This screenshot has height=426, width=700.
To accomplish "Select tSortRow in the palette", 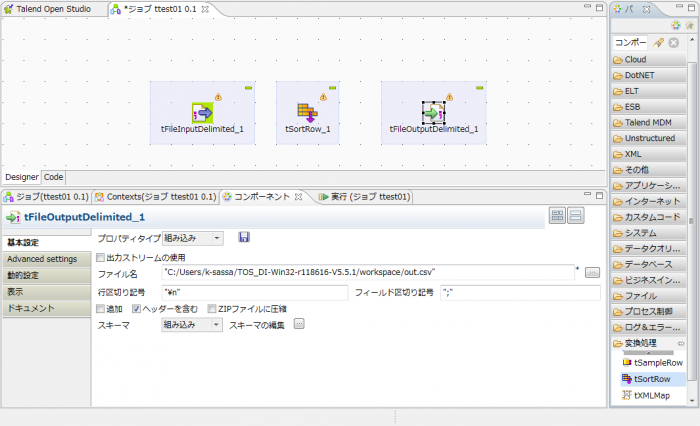I will coord(653,379).
